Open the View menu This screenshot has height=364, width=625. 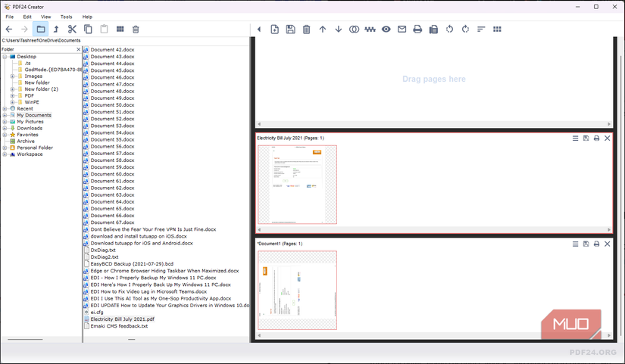coord(46,17)
